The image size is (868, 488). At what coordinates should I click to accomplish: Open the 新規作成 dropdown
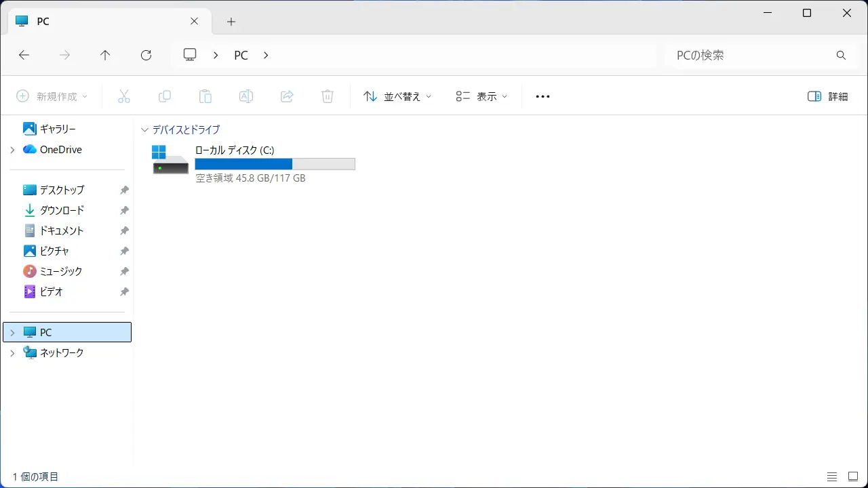pyautogui.click(x=52, y=96)
